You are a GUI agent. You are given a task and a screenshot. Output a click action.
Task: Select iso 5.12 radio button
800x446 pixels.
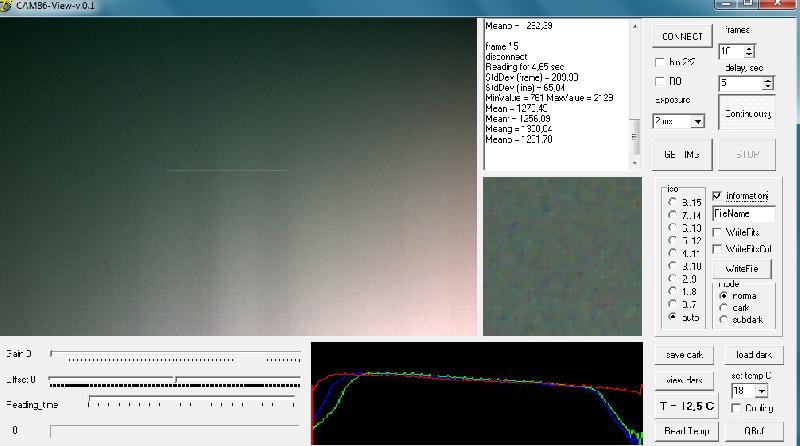coord(672,240)
